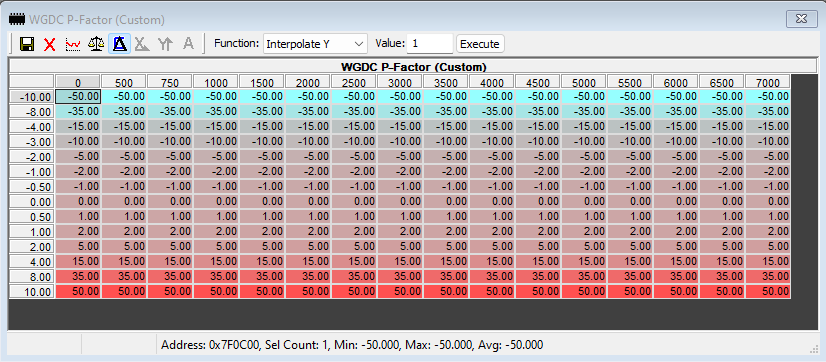
Task: Select the 0 column header
Action: pos(77,82)
